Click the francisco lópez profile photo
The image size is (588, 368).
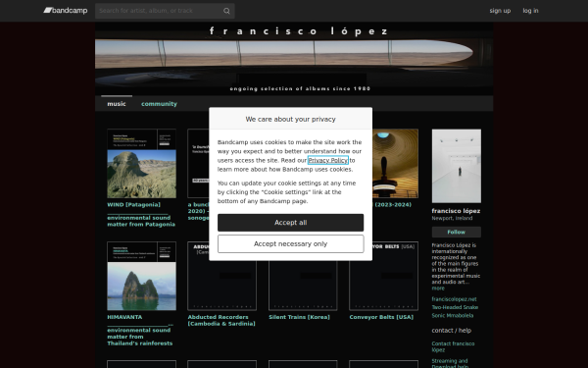click(x=457, y=166)
